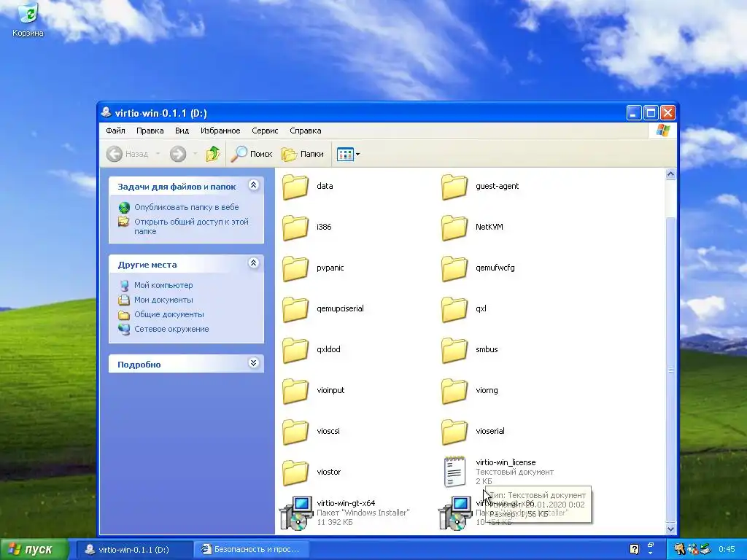Select the virtio-win-gt-x64 installer icon

tap(296, 513)
